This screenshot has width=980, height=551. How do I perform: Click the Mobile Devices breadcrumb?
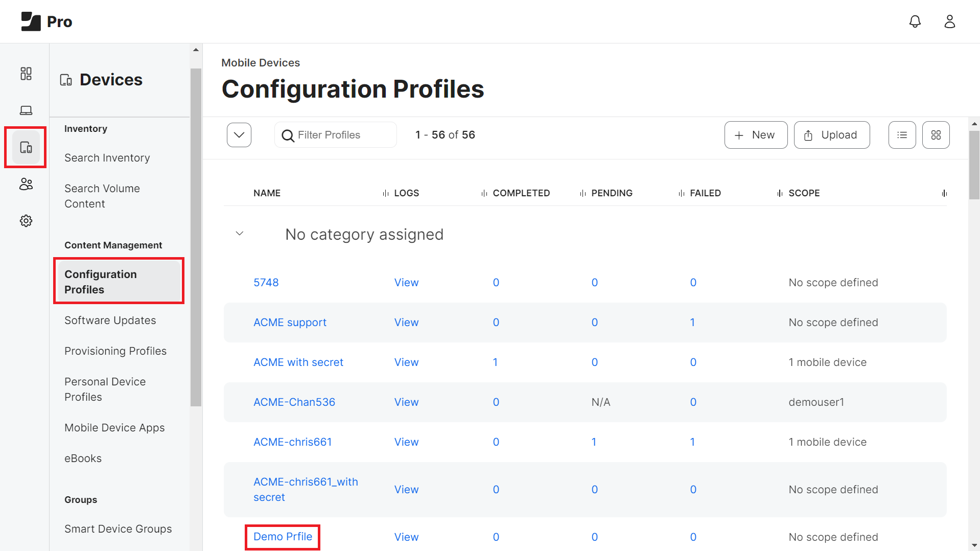(261, 63)
